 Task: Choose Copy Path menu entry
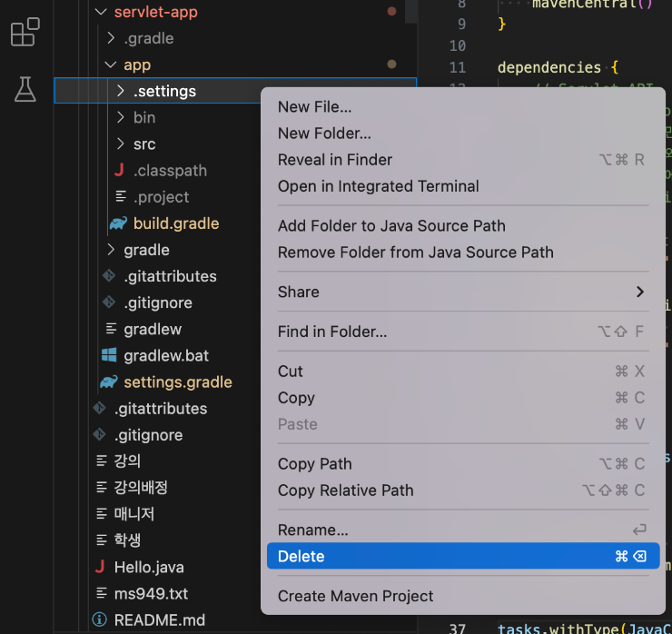click(463, 464)
